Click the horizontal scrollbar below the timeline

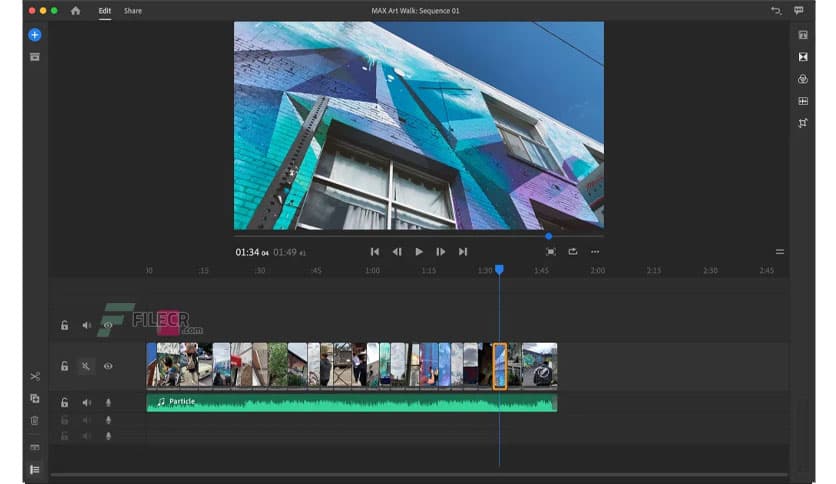[x=419, y=474]
